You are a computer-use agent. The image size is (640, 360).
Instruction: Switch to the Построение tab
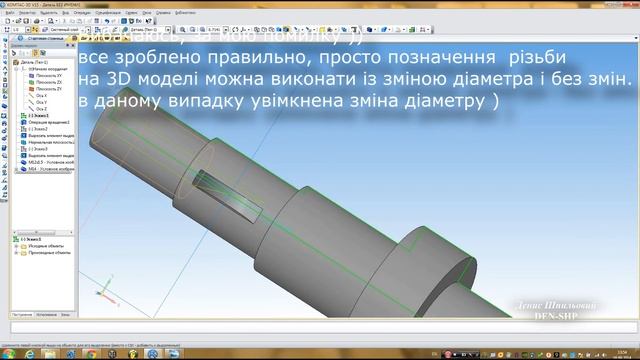point(22,315)
